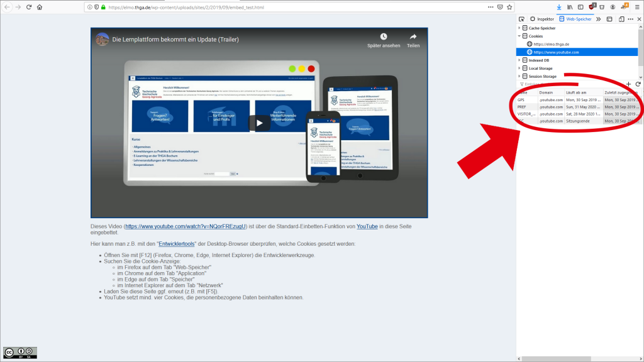Activate the devtools element picker icon
The image size is (644, 362).
pos(521,19)
